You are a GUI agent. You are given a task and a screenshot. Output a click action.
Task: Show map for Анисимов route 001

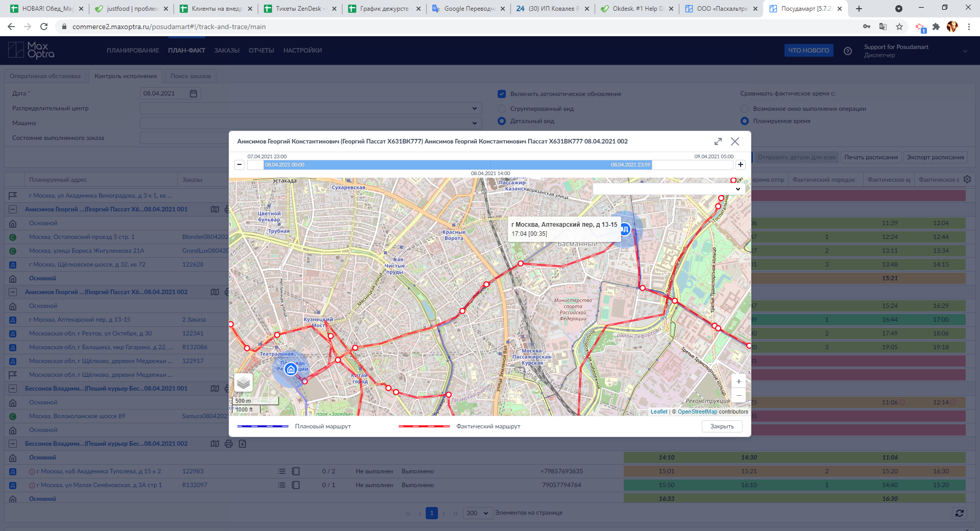[x=215, y=209]
